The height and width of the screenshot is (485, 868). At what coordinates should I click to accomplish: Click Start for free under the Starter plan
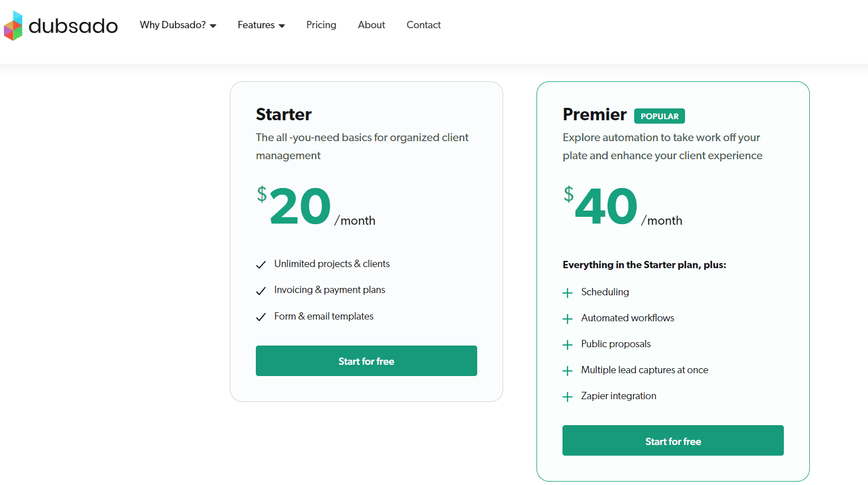click(x=366, y=360)
